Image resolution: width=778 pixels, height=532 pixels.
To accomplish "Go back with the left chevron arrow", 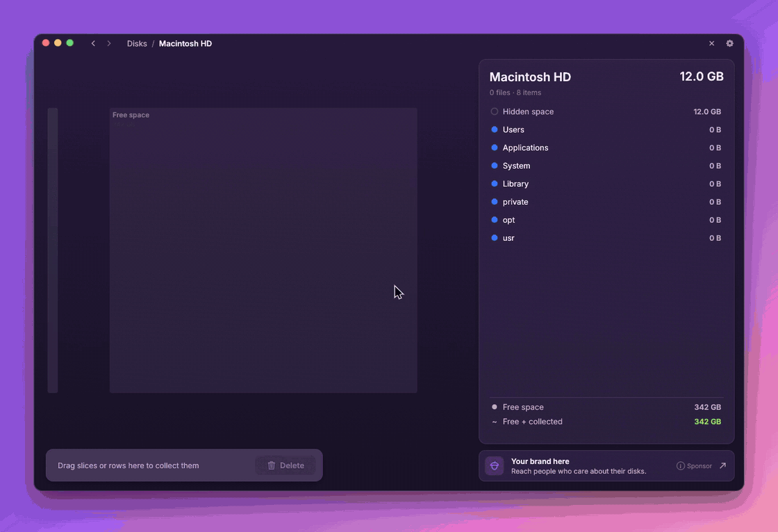I will 93,44.
